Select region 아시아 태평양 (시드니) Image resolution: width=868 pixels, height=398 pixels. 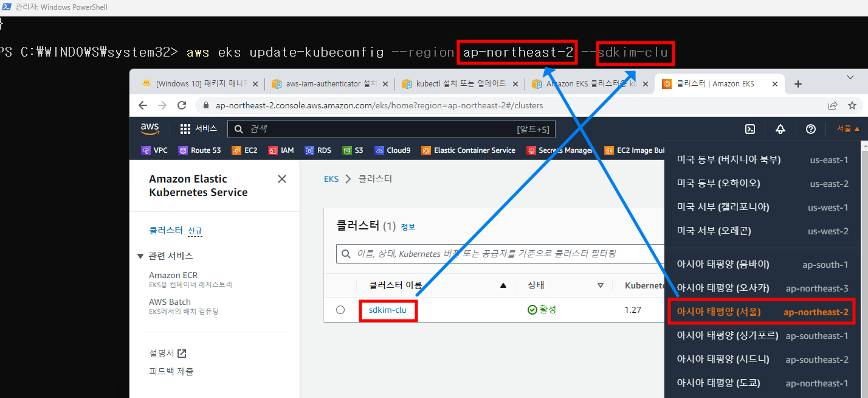763,359
